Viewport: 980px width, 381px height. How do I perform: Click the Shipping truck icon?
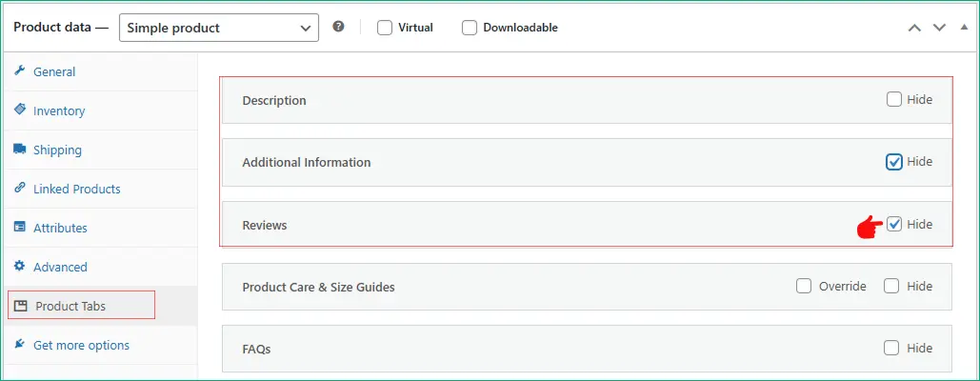click(19, 149)
